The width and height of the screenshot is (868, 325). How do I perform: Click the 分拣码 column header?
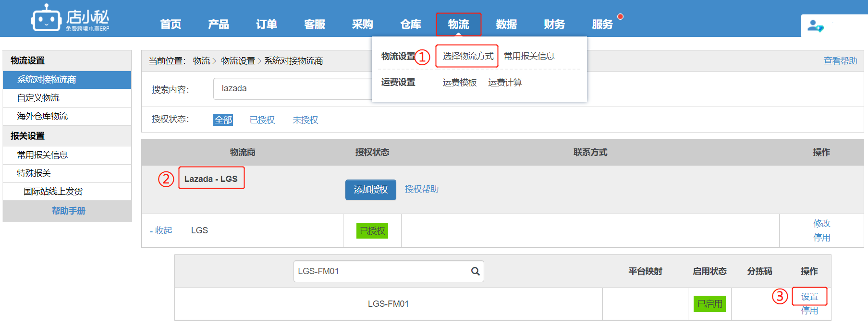[759, 271]
